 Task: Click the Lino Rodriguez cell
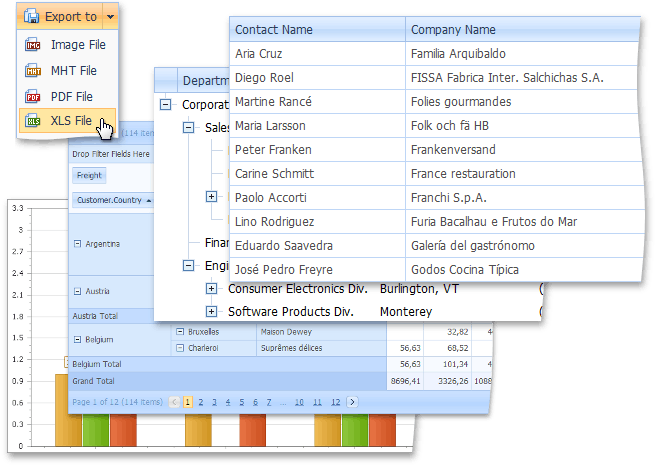coord(318,222)
